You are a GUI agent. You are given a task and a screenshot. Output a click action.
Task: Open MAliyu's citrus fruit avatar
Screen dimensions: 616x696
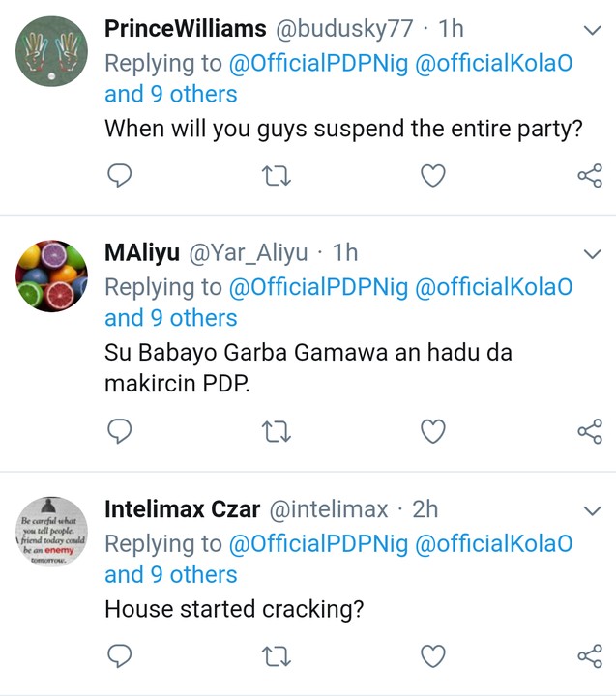pos(52,275)
